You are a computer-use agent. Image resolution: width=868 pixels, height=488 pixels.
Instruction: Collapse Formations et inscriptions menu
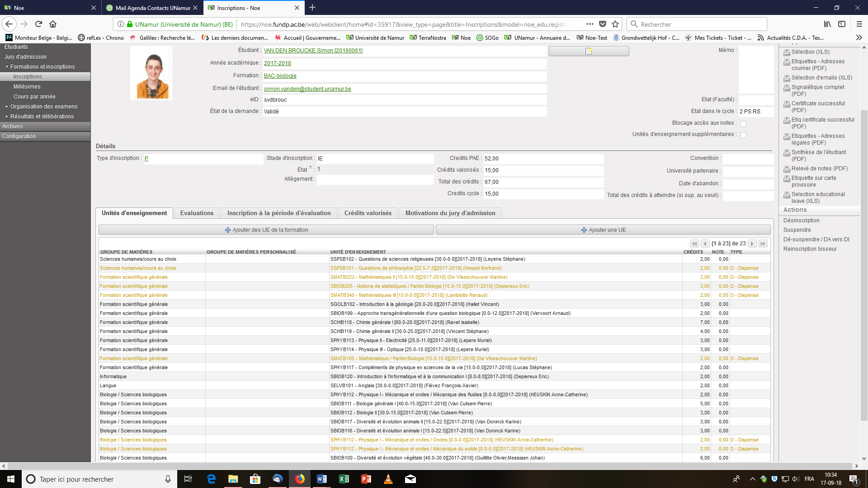click(x=42, y=67)
